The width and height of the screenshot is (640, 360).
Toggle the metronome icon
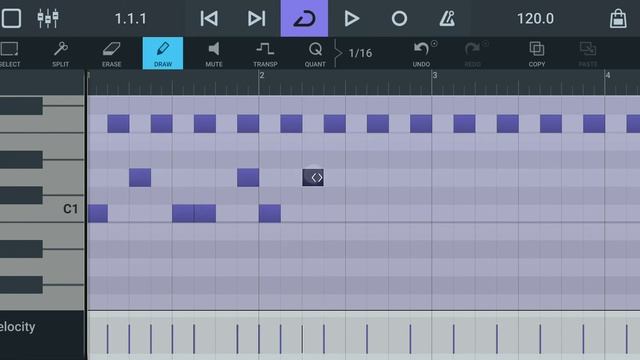pyautogui.click(x=447, y=18)
